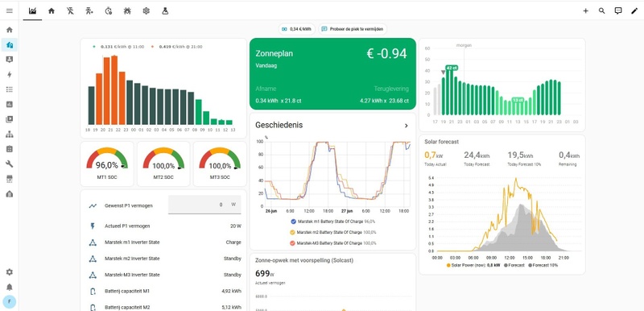Open Media play box sidebar icon
Image resolution: width=644 pixels, height=311 pixels.
click(x=10, y=119)
